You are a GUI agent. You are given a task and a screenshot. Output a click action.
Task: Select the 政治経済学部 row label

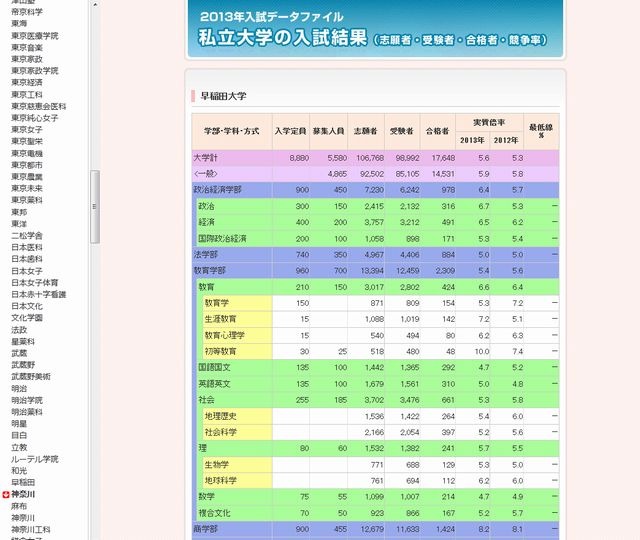tap(217, 190)
